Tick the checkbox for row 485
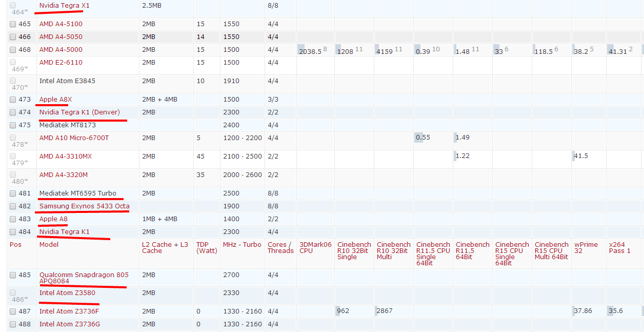 (x=13, y=275)
